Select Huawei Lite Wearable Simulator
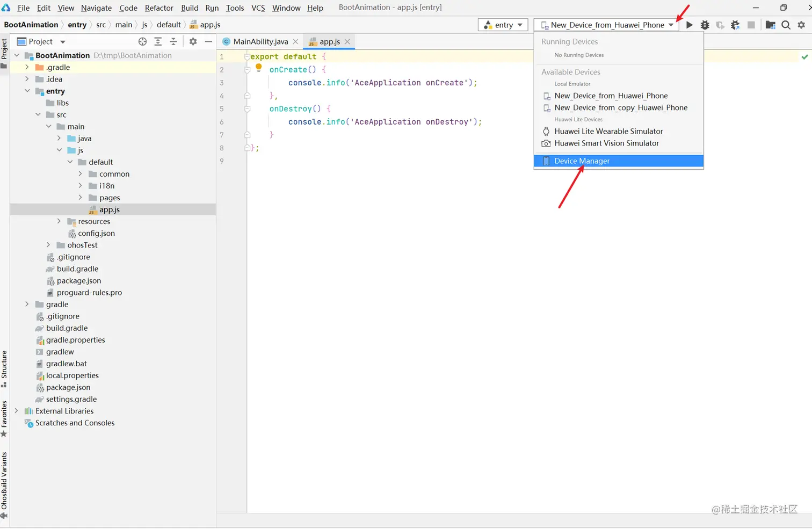The image size is (812, 529). [x=619, y=131]
